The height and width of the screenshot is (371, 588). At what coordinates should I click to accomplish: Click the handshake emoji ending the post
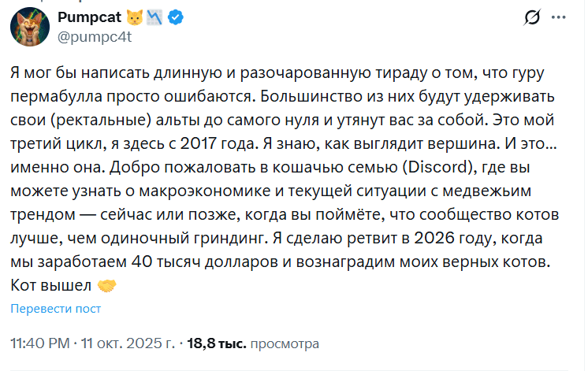[106, 284]
